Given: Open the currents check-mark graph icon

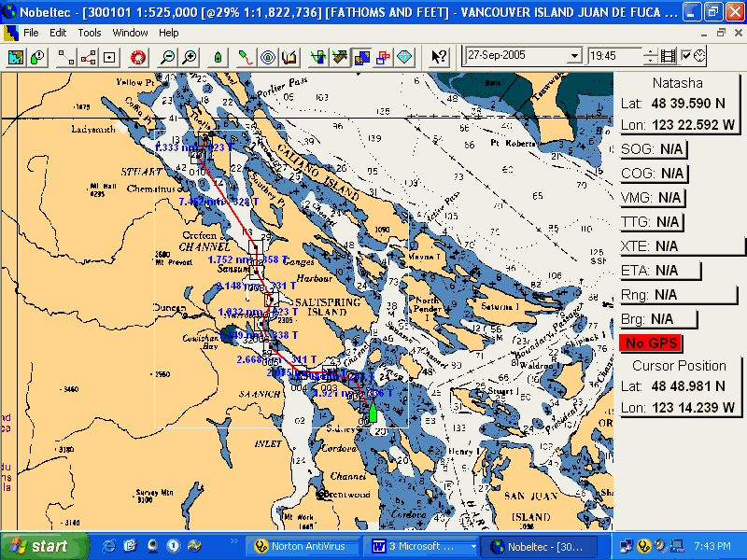Looking at the screenshot, I should 340,57.
